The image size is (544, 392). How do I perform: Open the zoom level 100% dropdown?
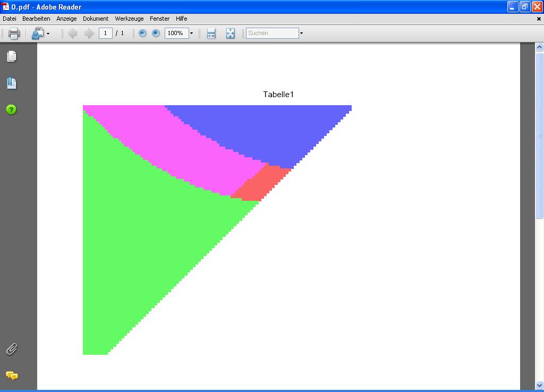point(191,33)
